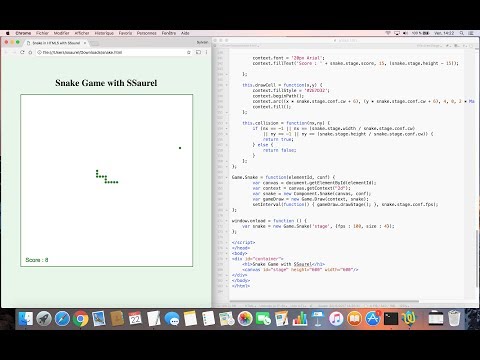Open the Modifier menu
Screen dimensions: 480x360
click(x=62, y=33)
